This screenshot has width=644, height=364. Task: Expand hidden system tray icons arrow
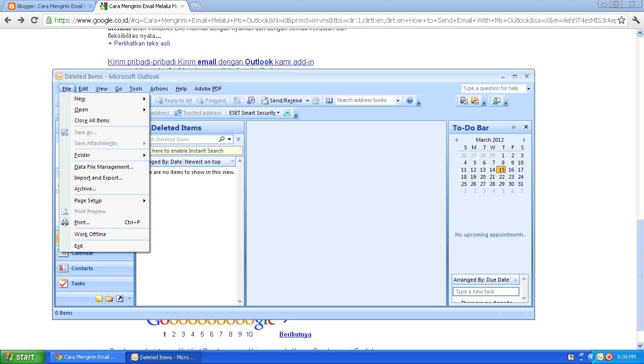click(x=591, y=357)
